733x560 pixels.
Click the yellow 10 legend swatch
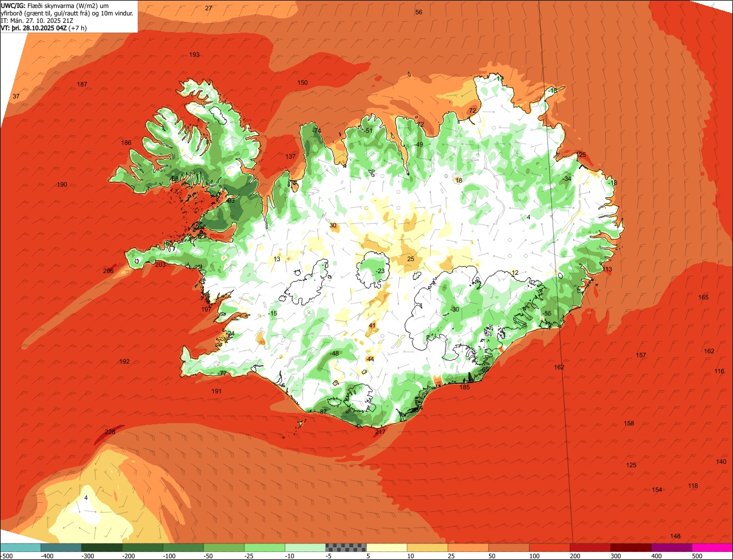tap(427, 547)
